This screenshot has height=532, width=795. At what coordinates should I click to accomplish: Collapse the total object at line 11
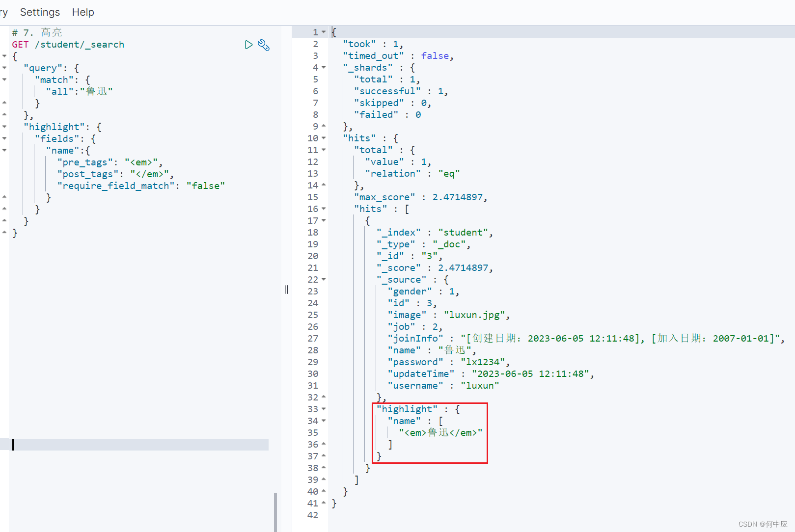(x=324, y=150)
